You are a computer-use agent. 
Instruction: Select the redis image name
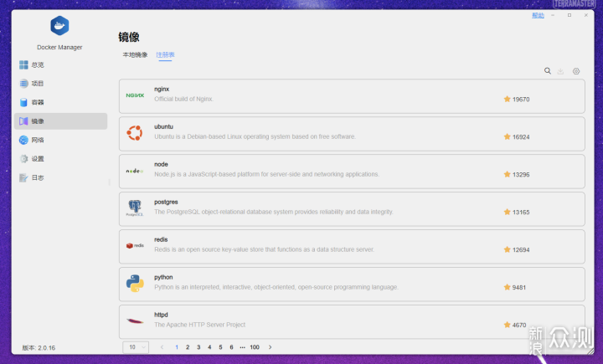(x=161, y=239)
